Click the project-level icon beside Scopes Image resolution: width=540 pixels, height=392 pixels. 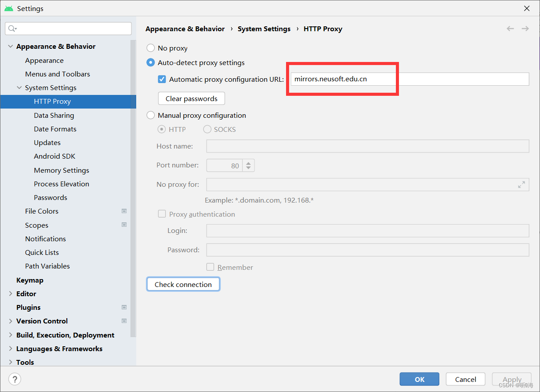pyautogui.click(x=124, y=225)
